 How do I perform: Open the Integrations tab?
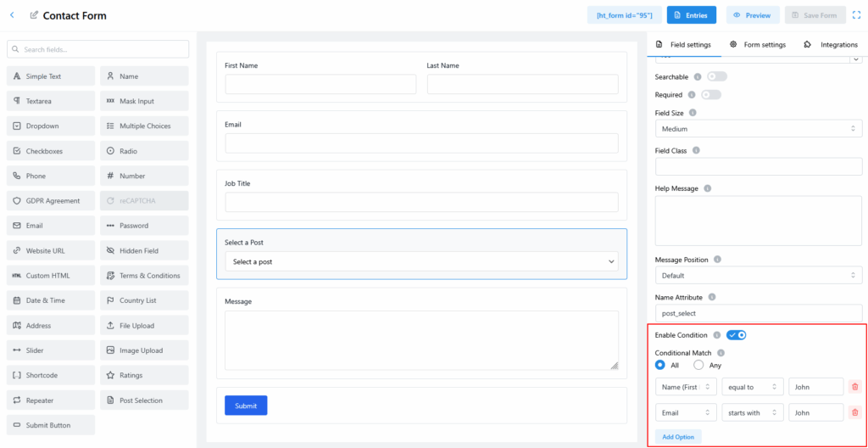point(831,44)
